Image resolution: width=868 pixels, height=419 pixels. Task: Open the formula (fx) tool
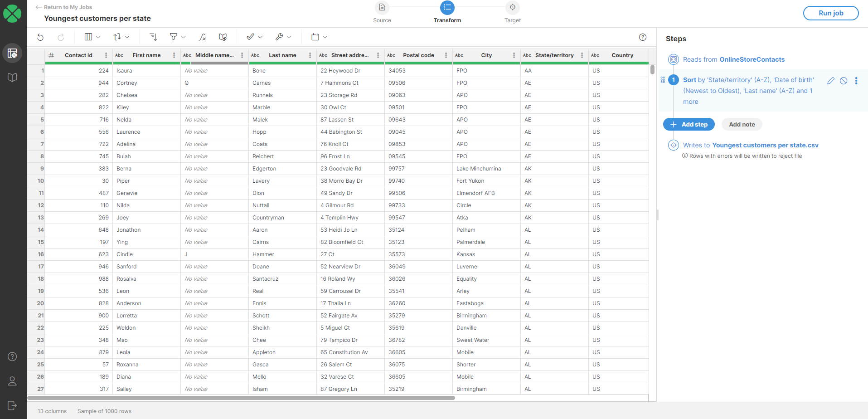(x=202, y=37)
